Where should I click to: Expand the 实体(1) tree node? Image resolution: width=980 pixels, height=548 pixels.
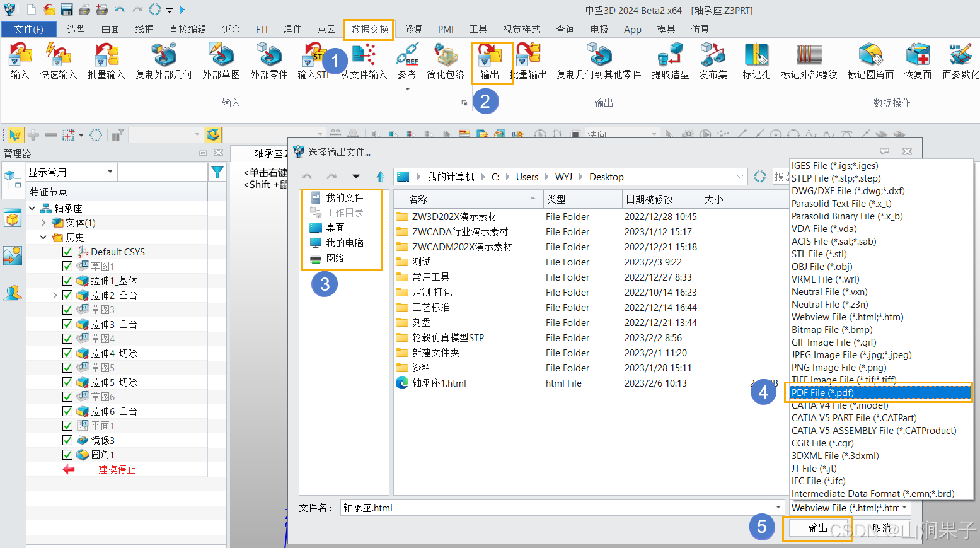tap(43, 223)
